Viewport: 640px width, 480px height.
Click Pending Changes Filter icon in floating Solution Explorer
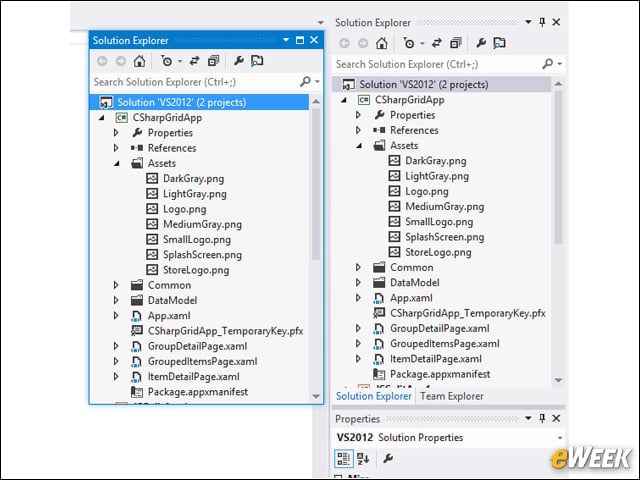pos(167,61)
